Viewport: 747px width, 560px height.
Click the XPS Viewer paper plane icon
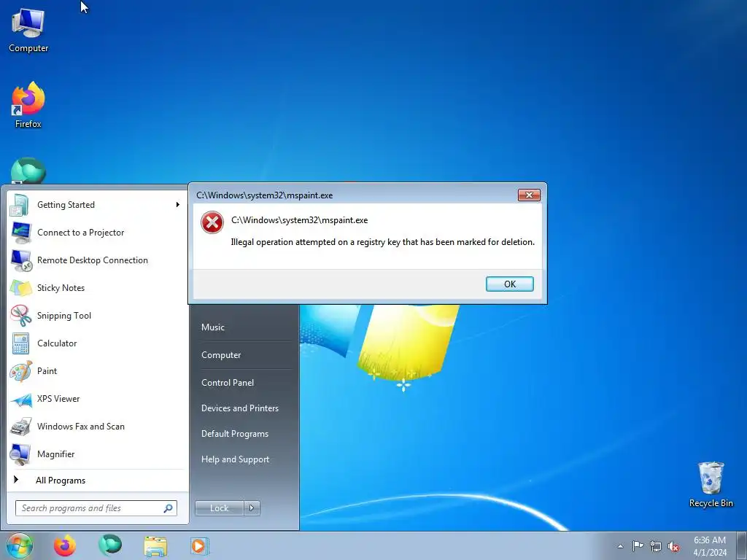click(20, 399)
